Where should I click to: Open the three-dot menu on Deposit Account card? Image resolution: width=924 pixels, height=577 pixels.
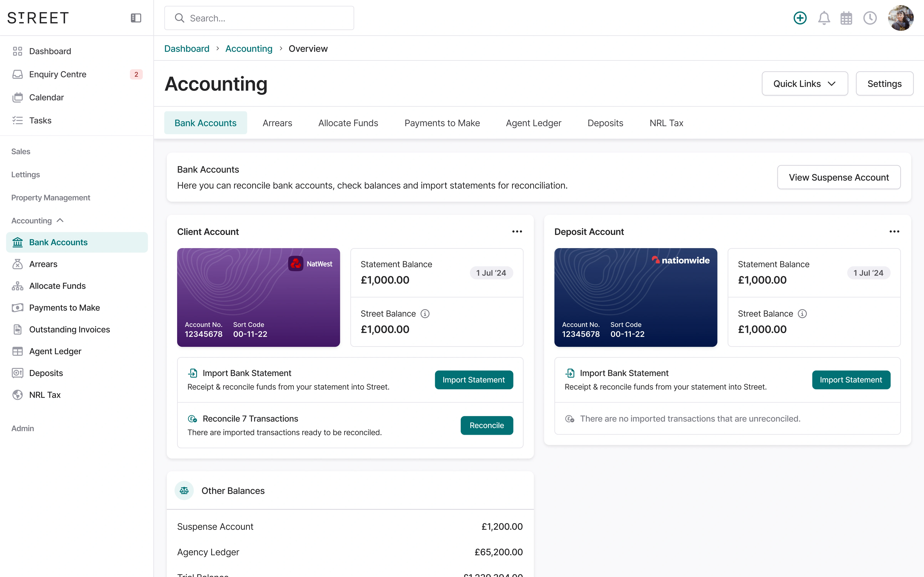click(x=895, y=231)
